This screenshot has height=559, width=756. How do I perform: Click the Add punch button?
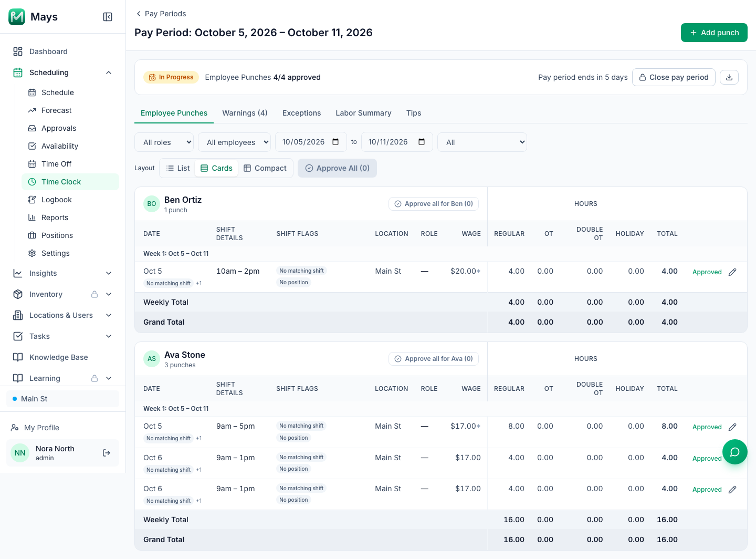point(714,33)
